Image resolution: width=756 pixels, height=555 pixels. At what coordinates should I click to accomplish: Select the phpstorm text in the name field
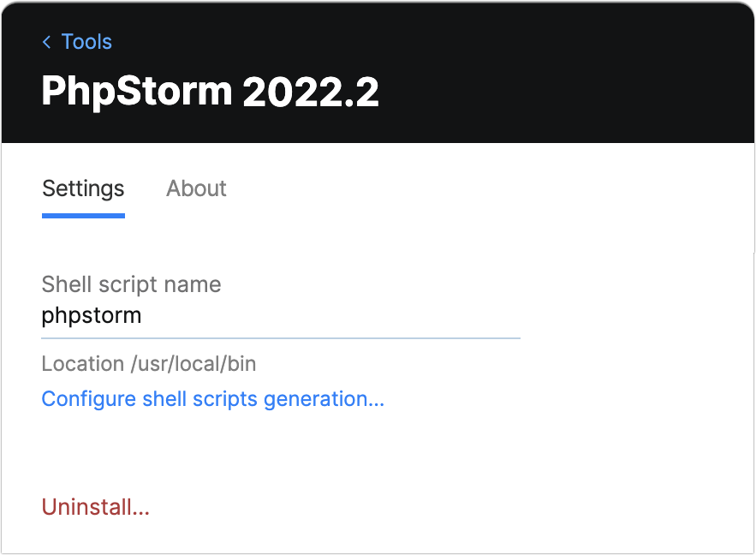click(x=92, y=315)
